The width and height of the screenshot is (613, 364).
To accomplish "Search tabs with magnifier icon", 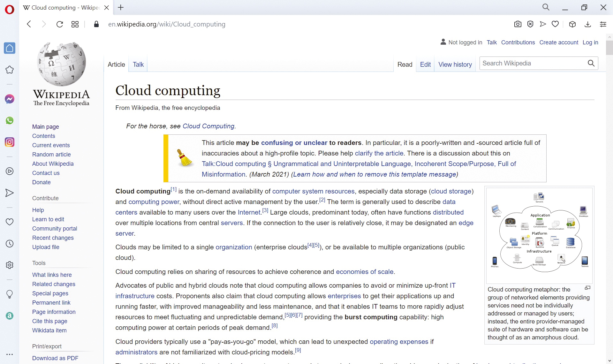I will point(546,7).
